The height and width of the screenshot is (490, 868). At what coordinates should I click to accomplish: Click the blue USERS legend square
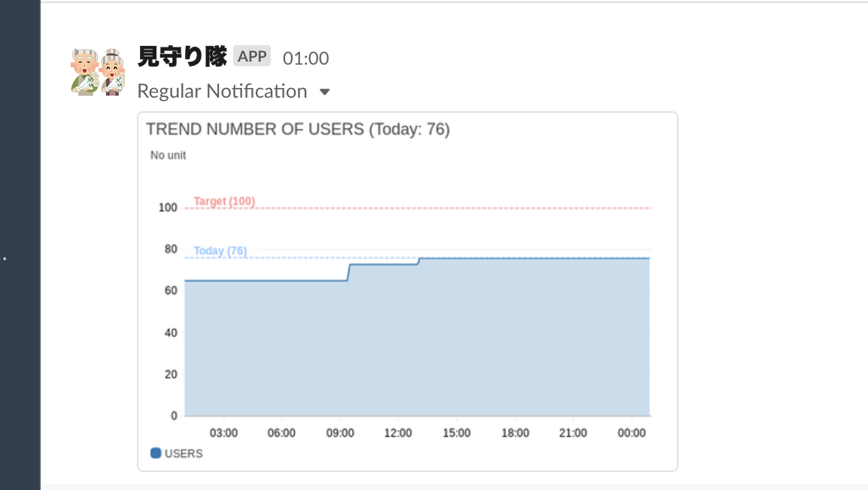coord(156,453)
